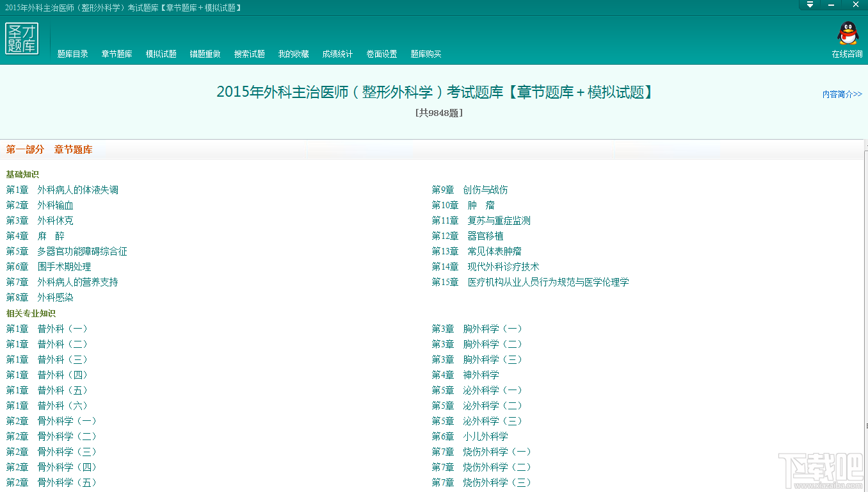Select 烧伤外科学（一） chapter

click(x=482, y=452)
